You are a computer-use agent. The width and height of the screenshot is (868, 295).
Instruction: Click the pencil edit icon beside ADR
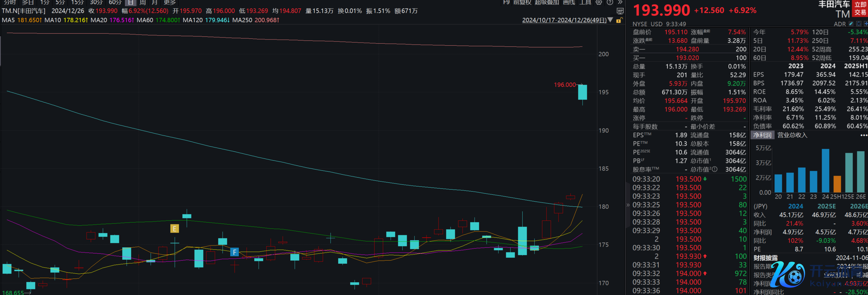tap(851, 24)
